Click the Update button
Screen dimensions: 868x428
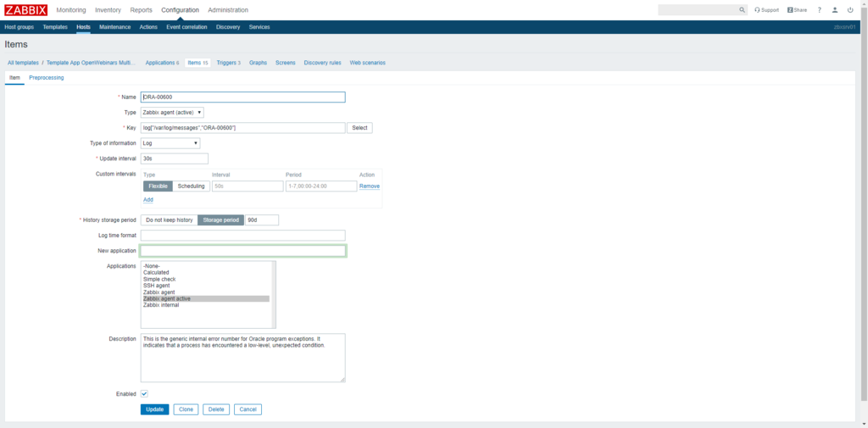154,409
